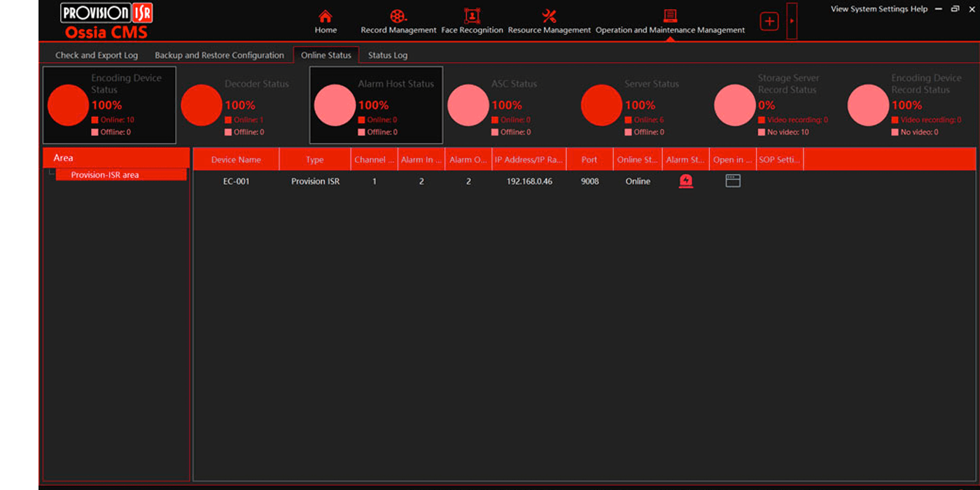Open EC-001 in window icon

[733, 181]
